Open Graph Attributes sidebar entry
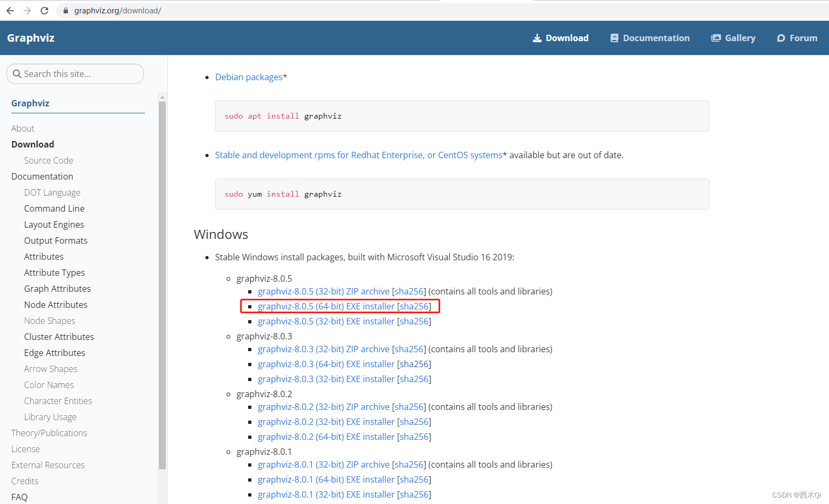Image resolution: width=829 pixels, height=504 pixels. click(57, 289)
